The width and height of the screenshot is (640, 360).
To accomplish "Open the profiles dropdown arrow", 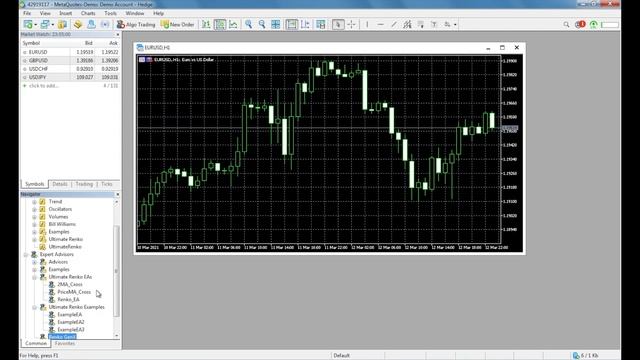I will point(53,24).
